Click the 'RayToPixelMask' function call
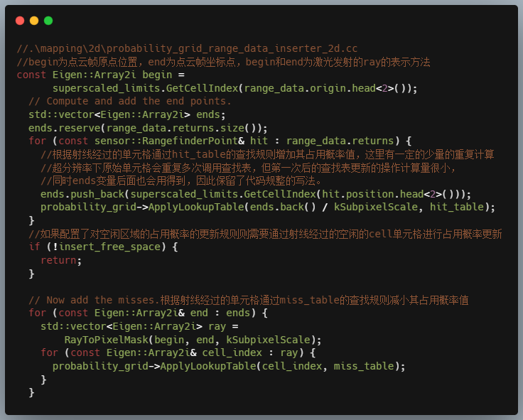The width and height of the screenshot is (523, 420). [x=106, y=340]
